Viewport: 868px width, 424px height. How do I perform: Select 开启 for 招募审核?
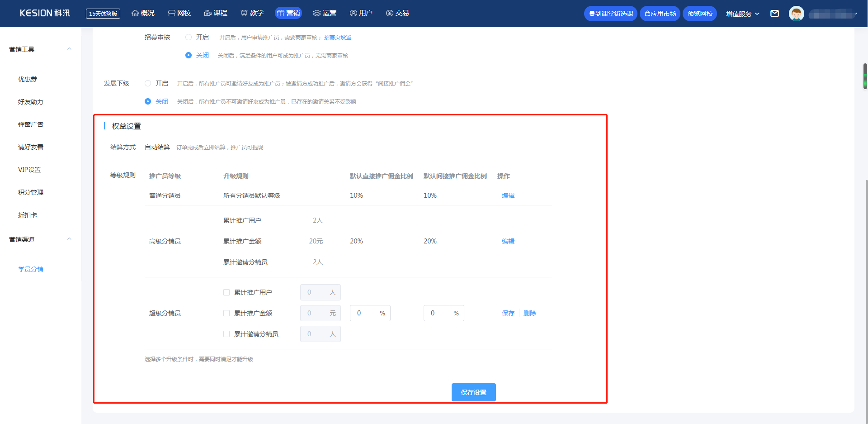(189, 37)
